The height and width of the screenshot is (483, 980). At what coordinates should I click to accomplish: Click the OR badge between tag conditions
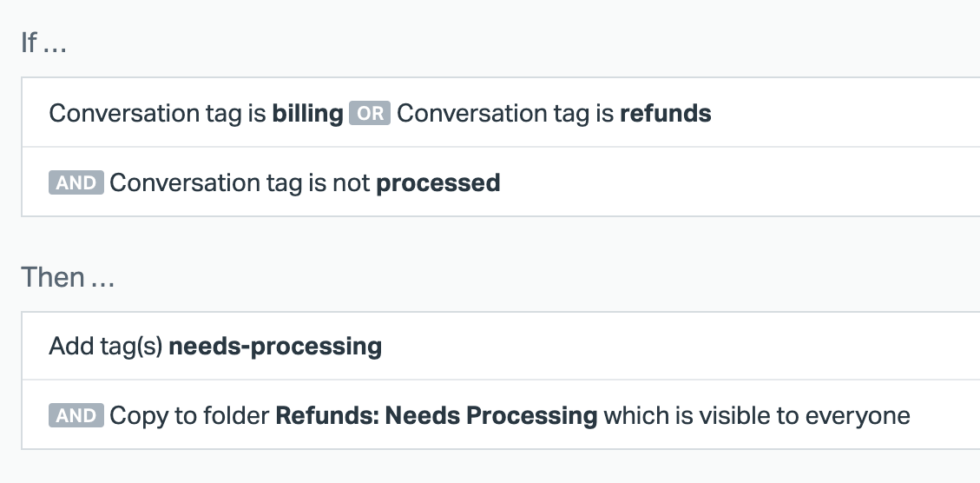(x=370, y=113)
